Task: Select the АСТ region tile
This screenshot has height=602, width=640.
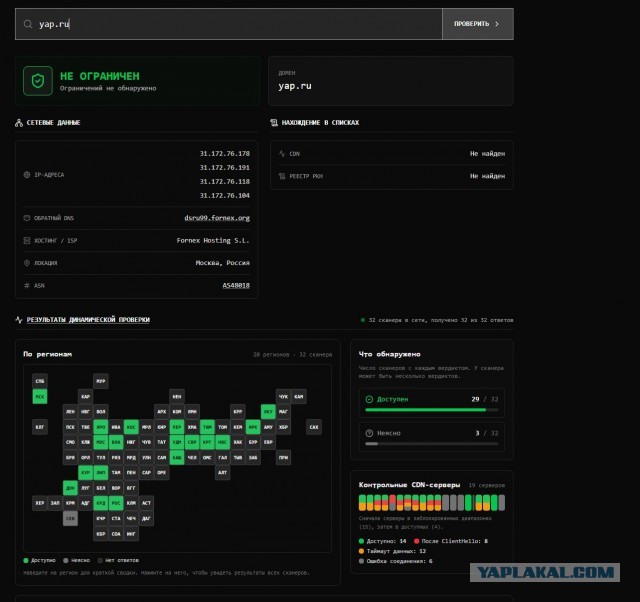Action: tap(146, 503)
